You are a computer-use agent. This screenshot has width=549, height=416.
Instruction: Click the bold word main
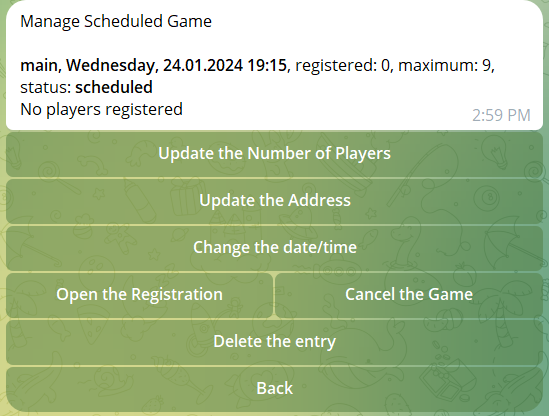(x=39, y=65)
